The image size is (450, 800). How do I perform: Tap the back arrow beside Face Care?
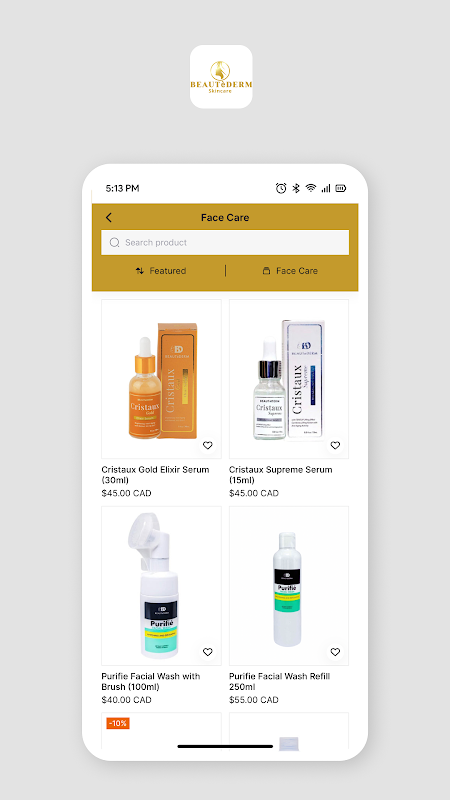[109, 217]
